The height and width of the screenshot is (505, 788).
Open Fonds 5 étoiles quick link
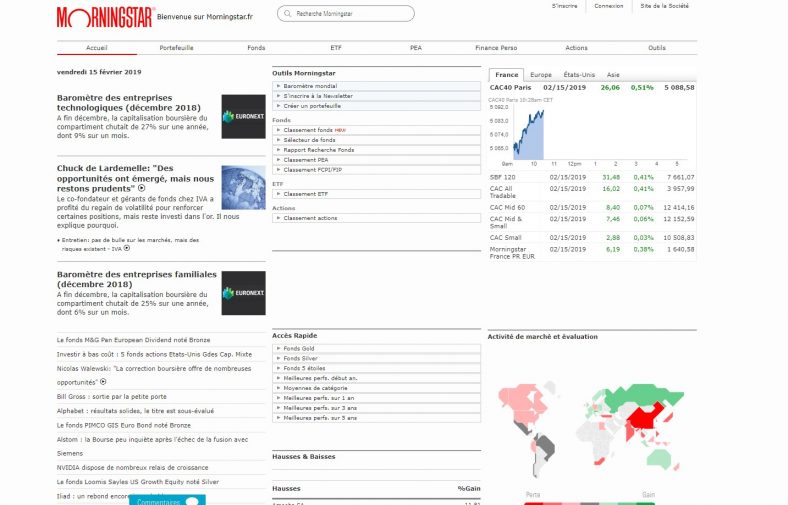(x=304, y=368)
